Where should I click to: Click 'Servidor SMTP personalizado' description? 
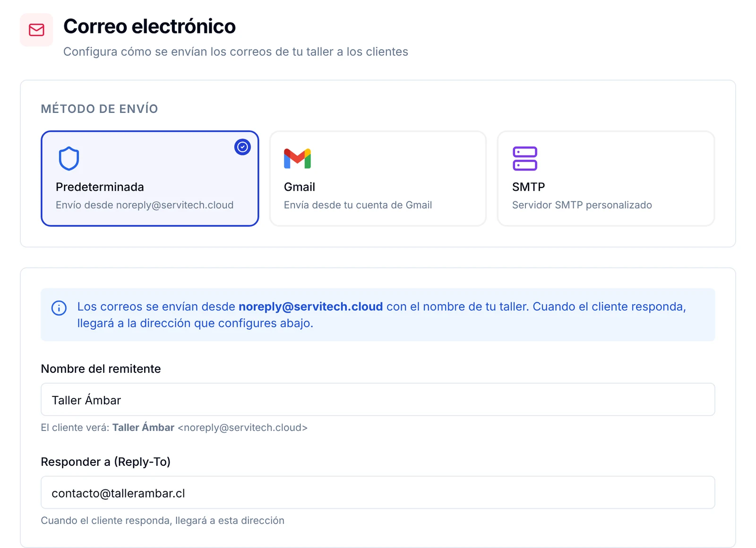click(582, 205)
